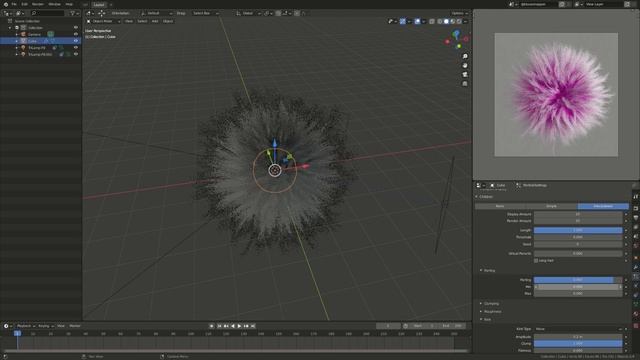640x360 pixels.
Task: Click the blue Z axis navigation gizmo
Action: coord(456,33)
